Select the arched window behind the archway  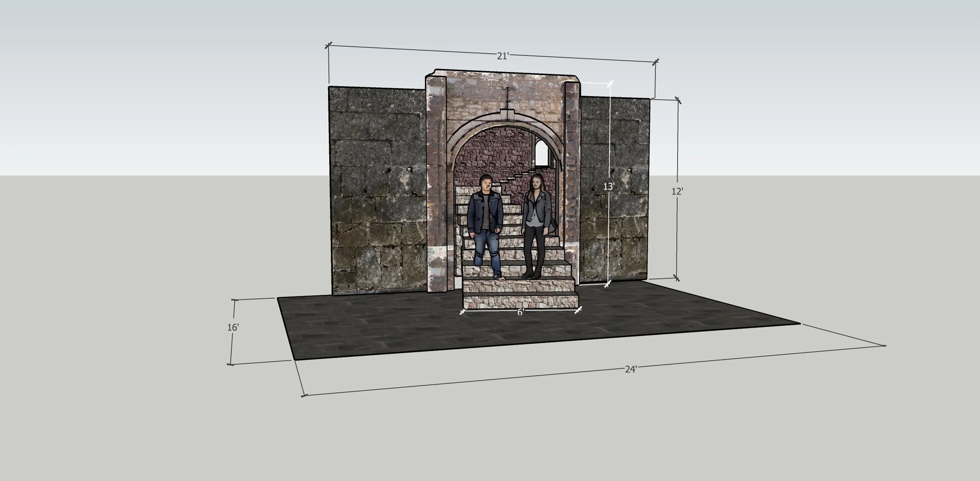coord(541,153)
